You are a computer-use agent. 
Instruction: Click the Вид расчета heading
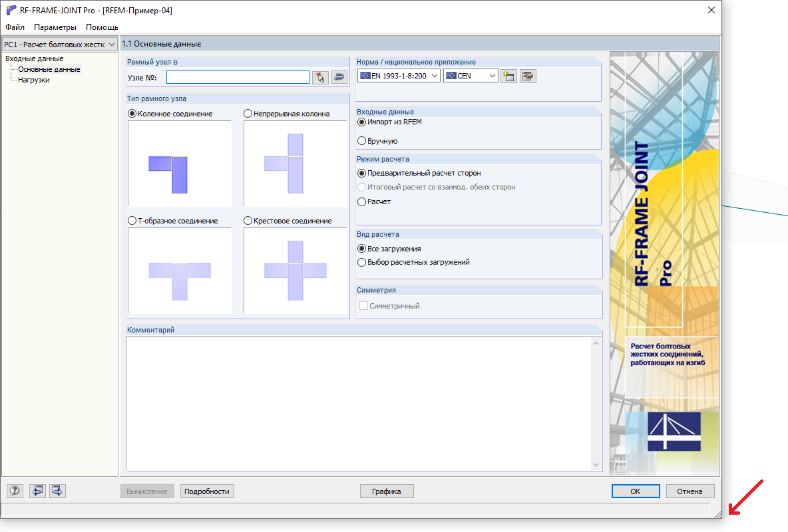tap(378, 234)
